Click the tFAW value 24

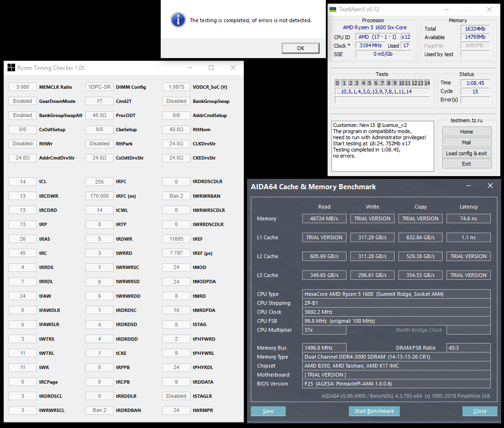pyautogui.click(x=23, y=296)
